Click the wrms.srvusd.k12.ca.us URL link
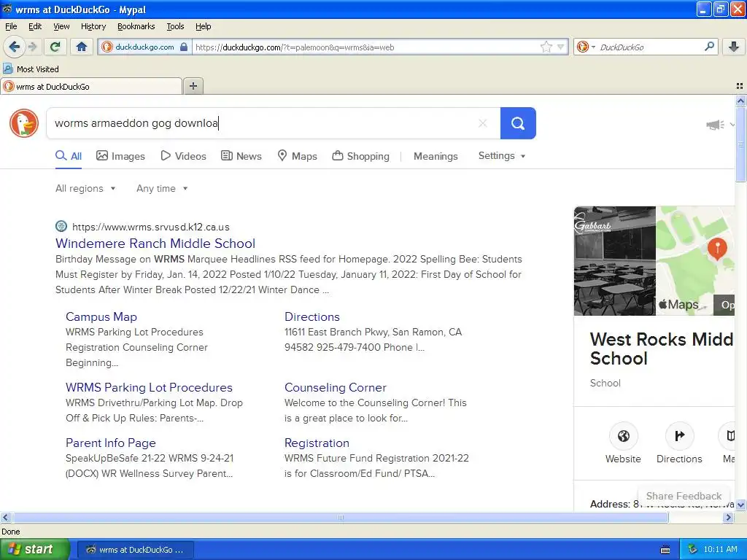Screen dimensions: 747x560 tap(150, 227)
